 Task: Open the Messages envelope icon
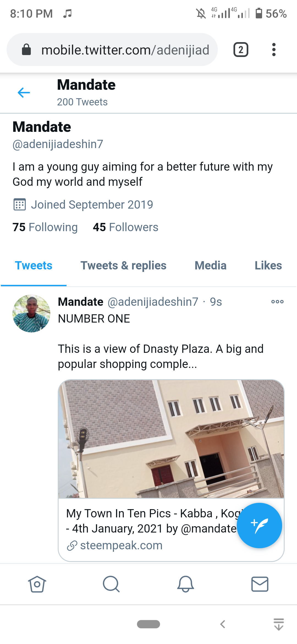[x=260, y=584]
